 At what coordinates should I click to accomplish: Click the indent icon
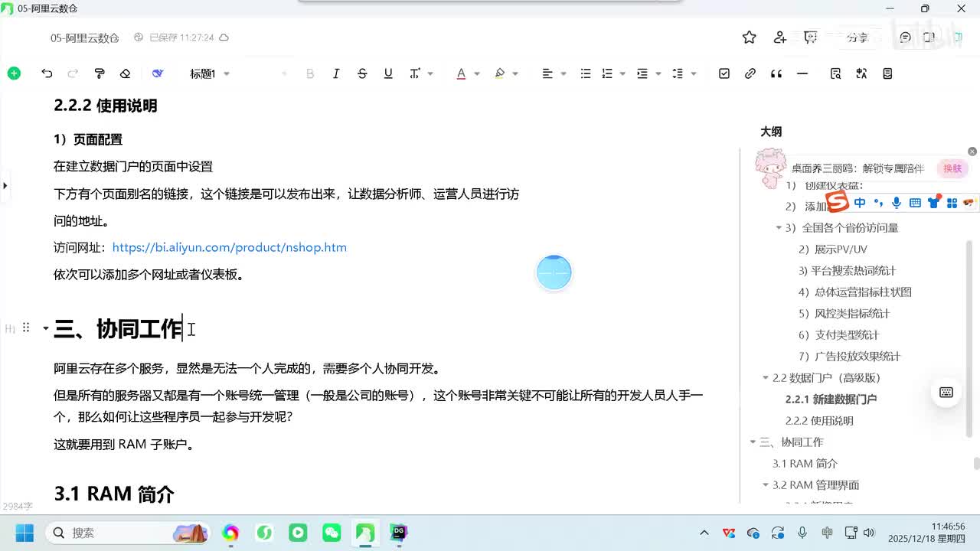click(x=642, y=73)
